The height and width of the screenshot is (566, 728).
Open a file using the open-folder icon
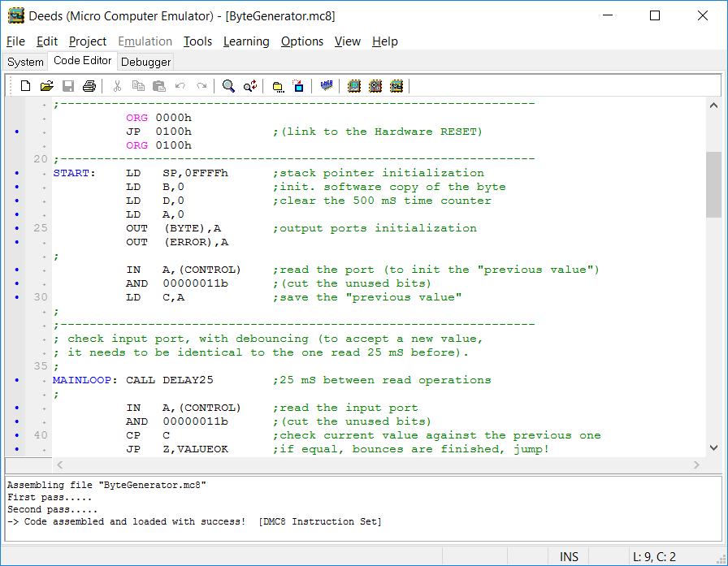(x=46, y=86)
